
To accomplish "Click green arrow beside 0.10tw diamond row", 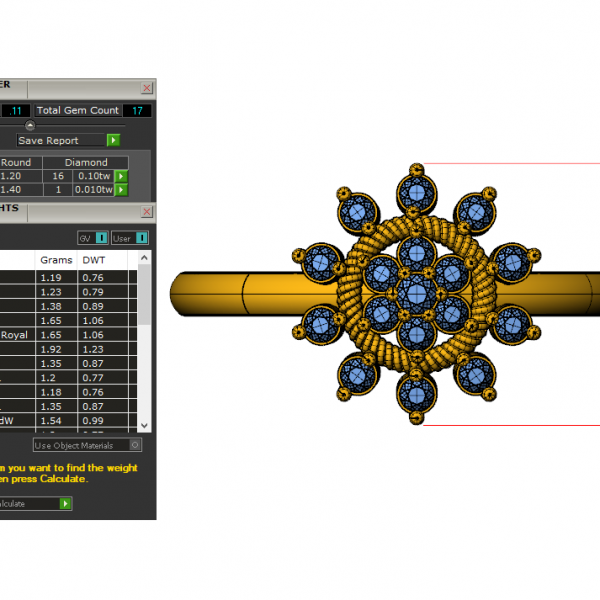I will coord(122,176).
